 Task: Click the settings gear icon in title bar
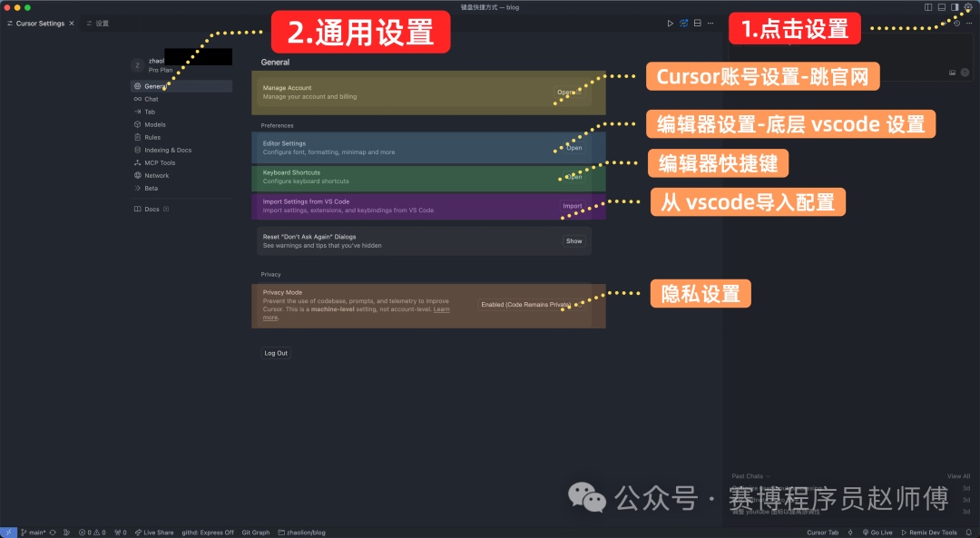point(968,7)
